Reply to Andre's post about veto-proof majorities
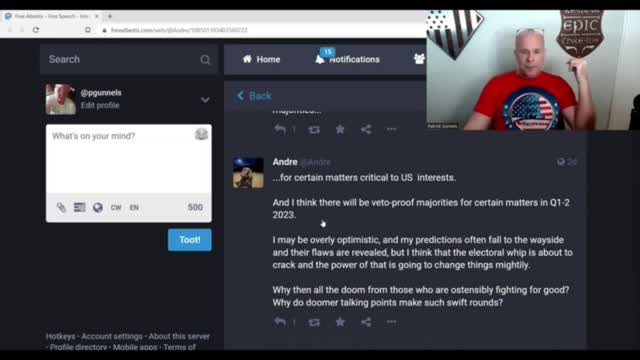The width and height of the screenshot is (640, 360). coord(280,322)
